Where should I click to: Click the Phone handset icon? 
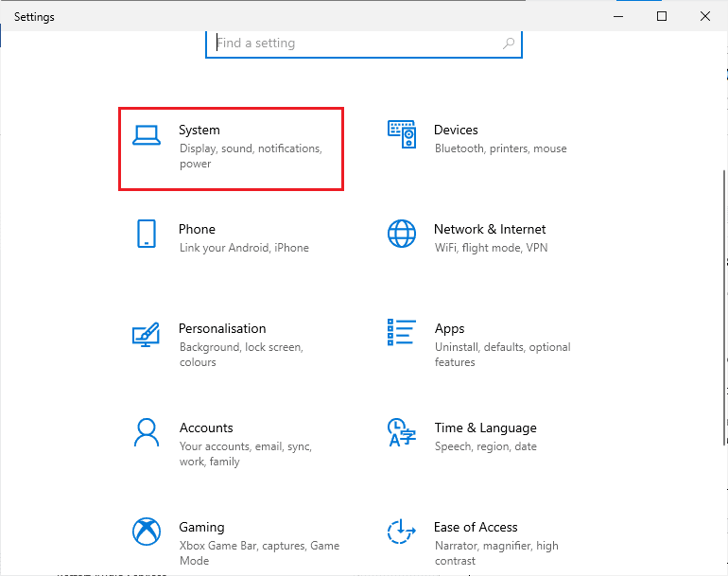click(x=147, y=234)
